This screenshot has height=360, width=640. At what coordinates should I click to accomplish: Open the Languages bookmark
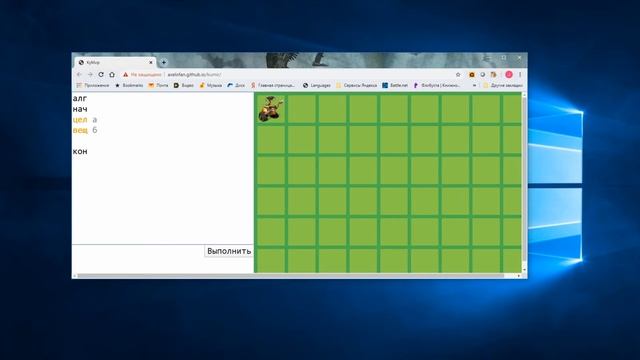coord(317,85)
